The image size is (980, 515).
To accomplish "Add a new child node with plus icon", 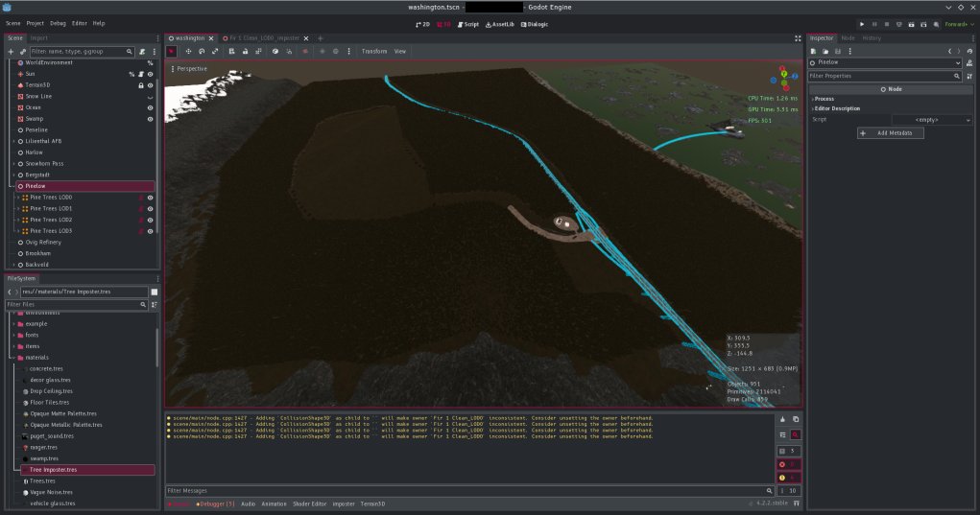I will (11, 51).
